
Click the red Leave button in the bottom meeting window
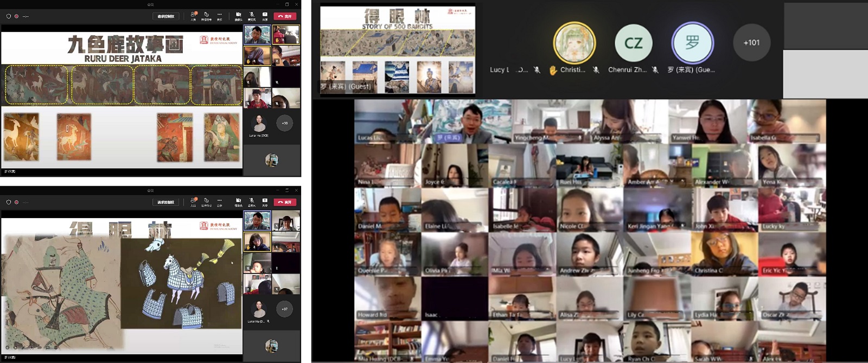click(x=285, y=202)
